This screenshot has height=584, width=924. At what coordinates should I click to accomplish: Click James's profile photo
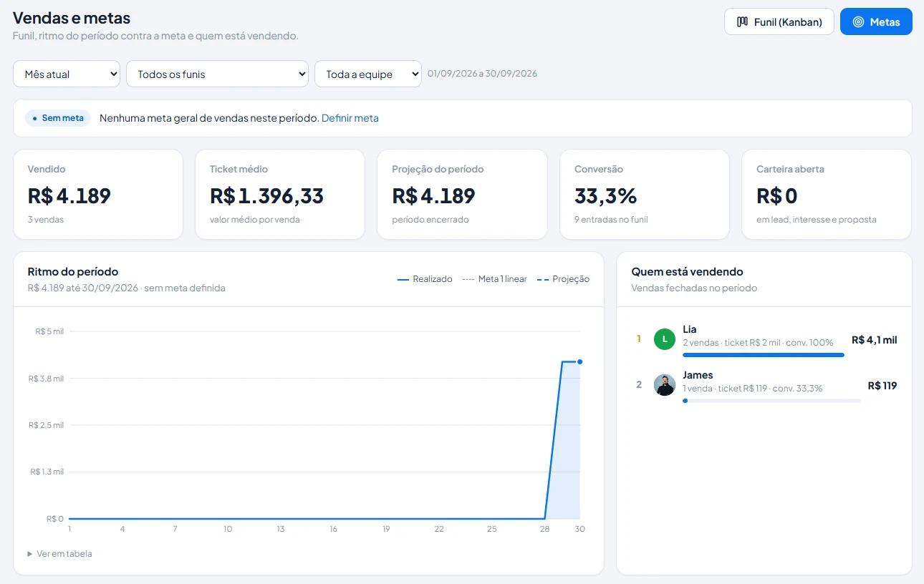[x=665, y=385]
